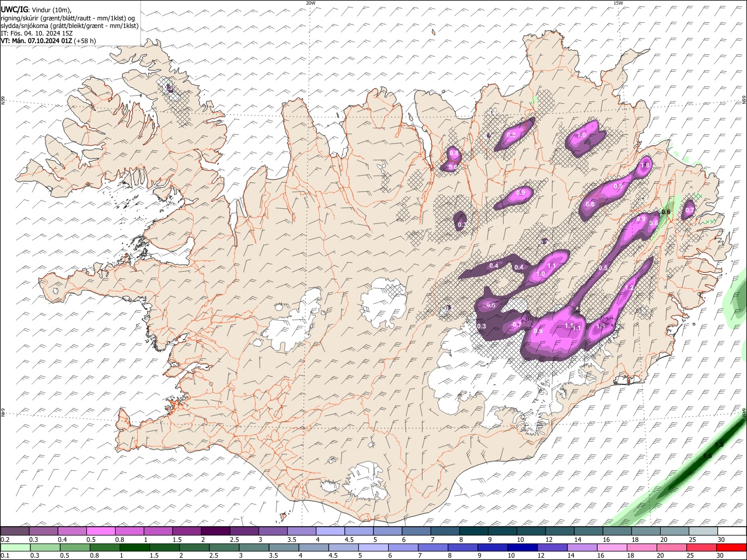Click the pale green 0.1 rain-scale swatch
The height and width of the screenshot is (560, 747).
point(15,548)
